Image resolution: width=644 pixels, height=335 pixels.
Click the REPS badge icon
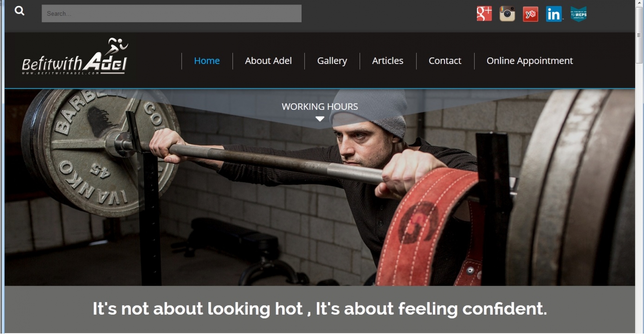click(579, 14)
